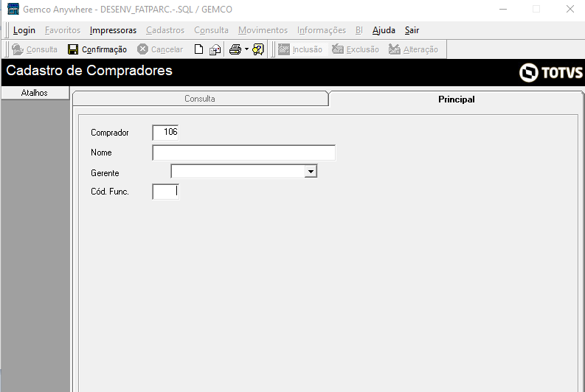
Task: Click the new blank document icon
Action: (x=199, y=49)
